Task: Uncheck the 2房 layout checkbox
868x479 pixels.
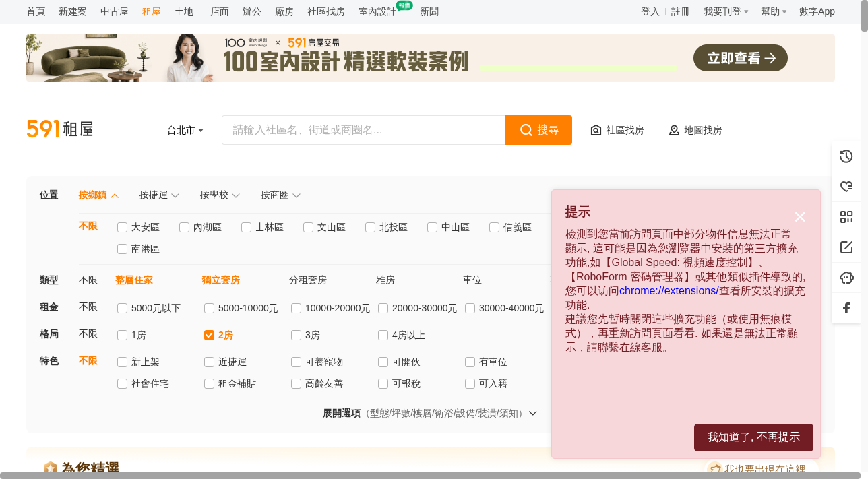Action: pos(210,335)
